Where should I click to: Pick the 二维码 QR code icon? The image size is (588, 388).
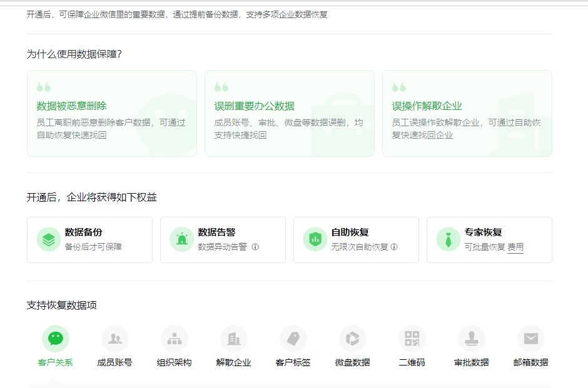tap(412, 339)
